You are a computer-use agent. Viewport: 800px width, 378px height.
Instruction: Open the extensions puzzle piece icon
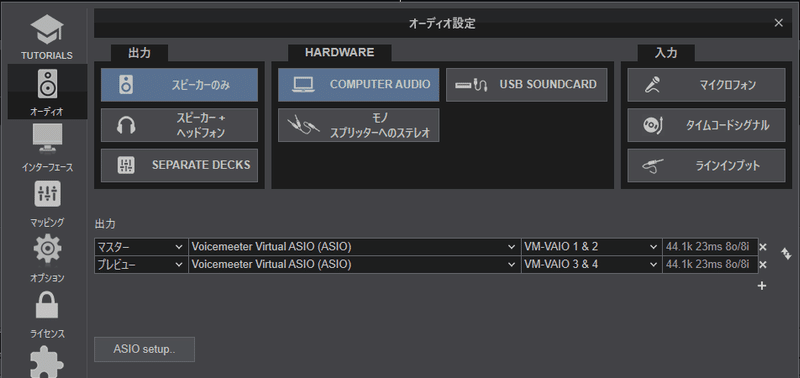tap(47, 362)
